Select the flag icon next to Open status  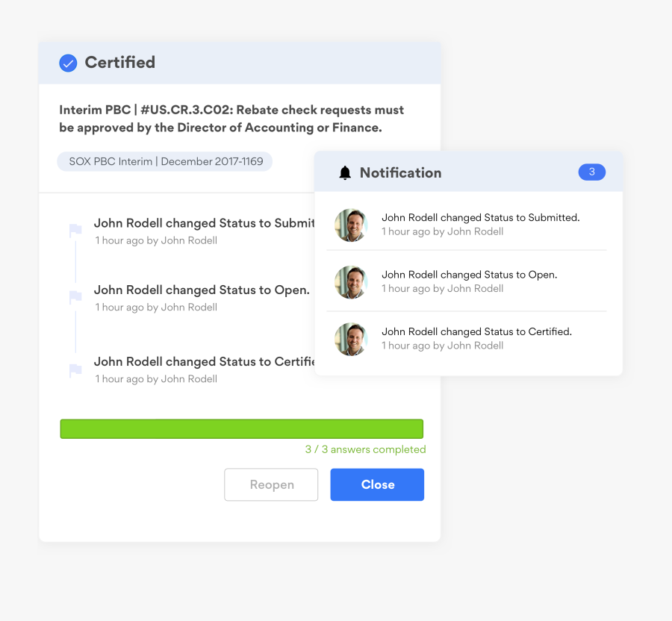pyautogui.click(x=75, y=297)
